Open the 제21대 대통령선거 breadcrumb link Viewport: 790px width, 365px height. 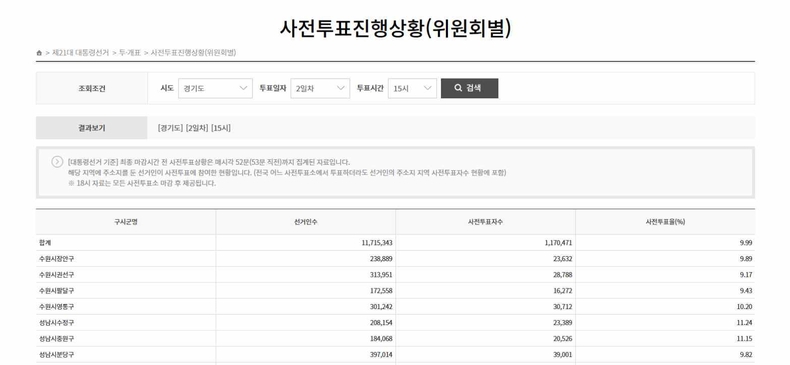[81, 52]
